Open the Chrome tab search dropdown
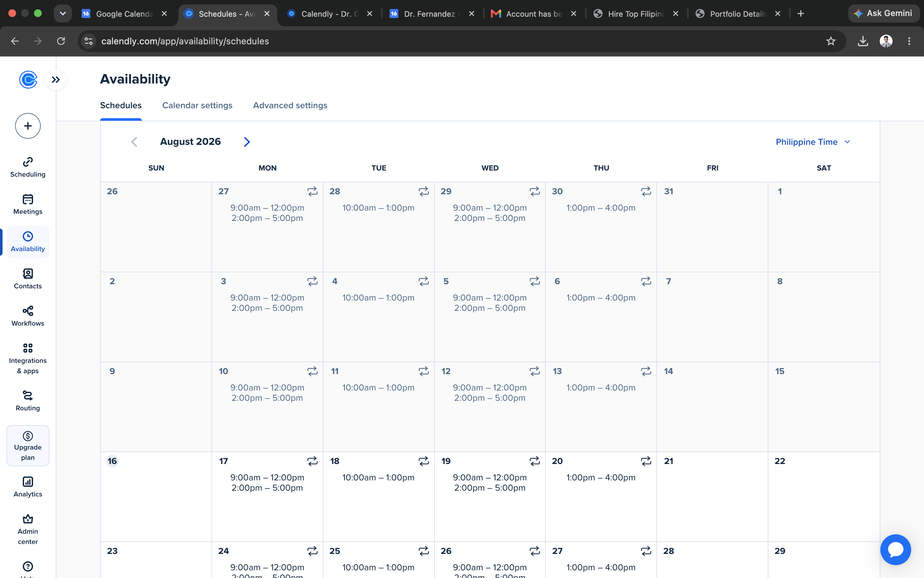Image resolution: width=924 pixels, height=578 pixels. (x=63, y=14)
